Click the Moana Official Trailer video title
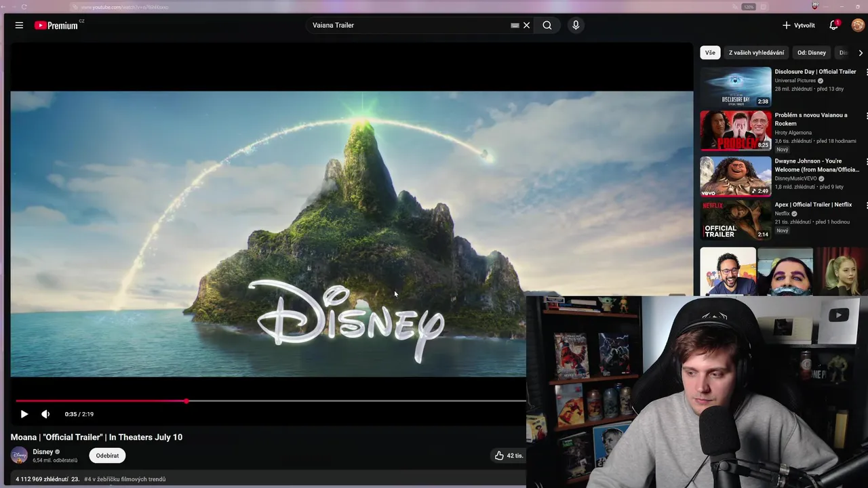Screen dimensions: 868x488 [x=96, y=437]
